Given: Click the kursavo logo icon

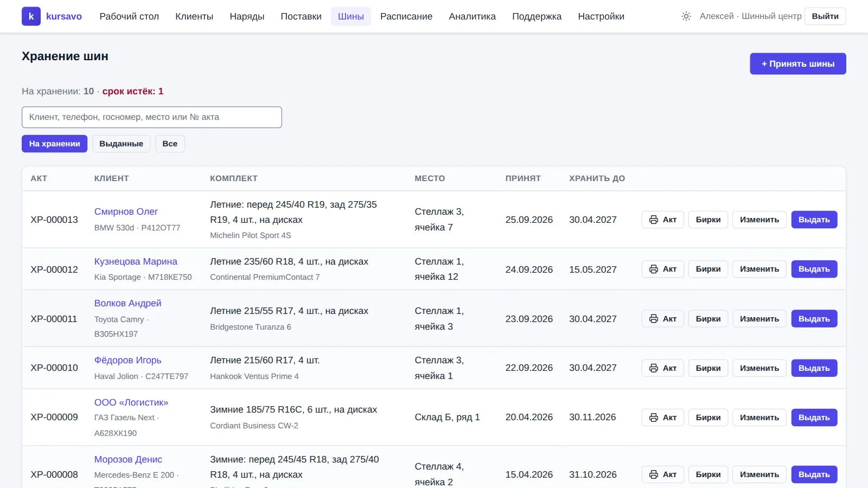Looking at the screenshot, I should pyautogui.click(x=31, y=16).
